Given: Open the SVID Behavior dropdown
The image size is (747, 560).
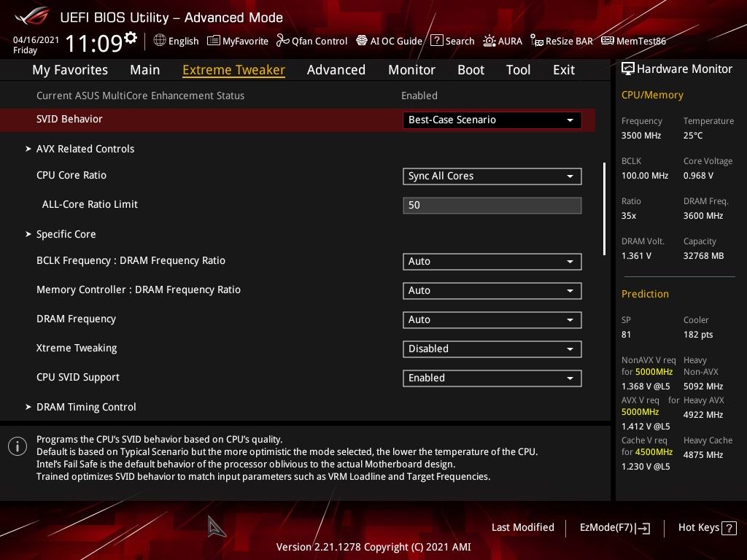Looking at the screenshot, I should [492, 120].
